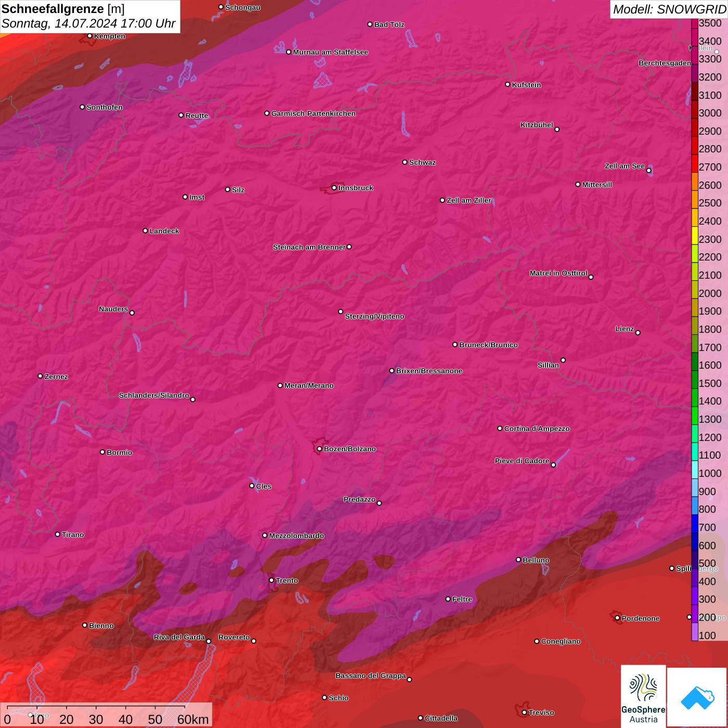Click the Kempten city label
728x728 pixels.
[110, 36]
